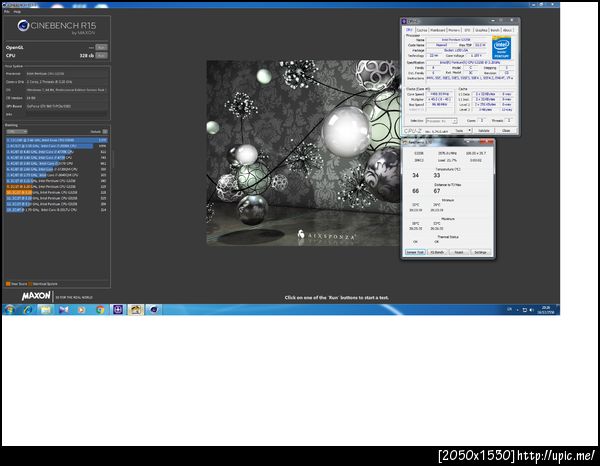Image resolution: width=600 pixels, height=466 pixels.
Task: Open the Help menu in Cinebench
Action: (16, 11)
